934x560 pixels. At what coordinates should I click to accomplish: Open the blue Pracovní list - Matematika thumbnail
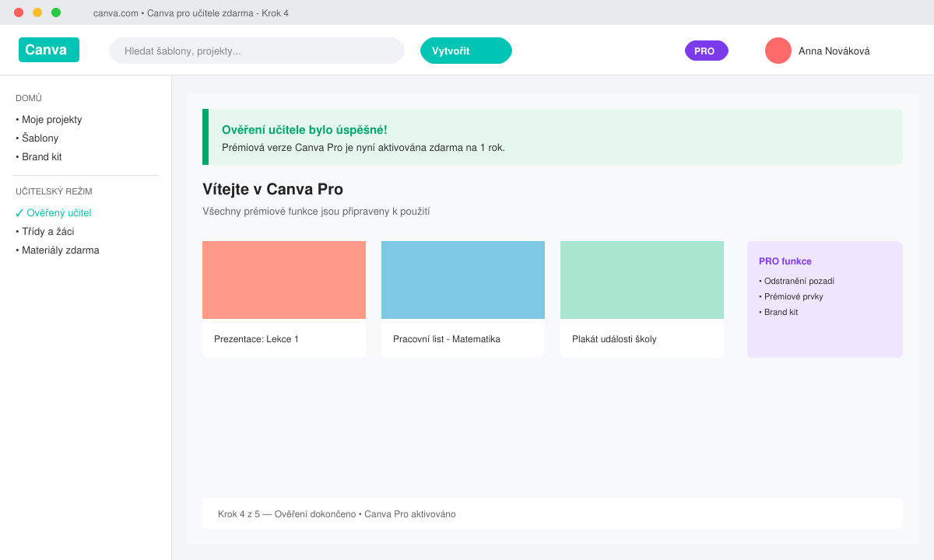tap(463, 280)
